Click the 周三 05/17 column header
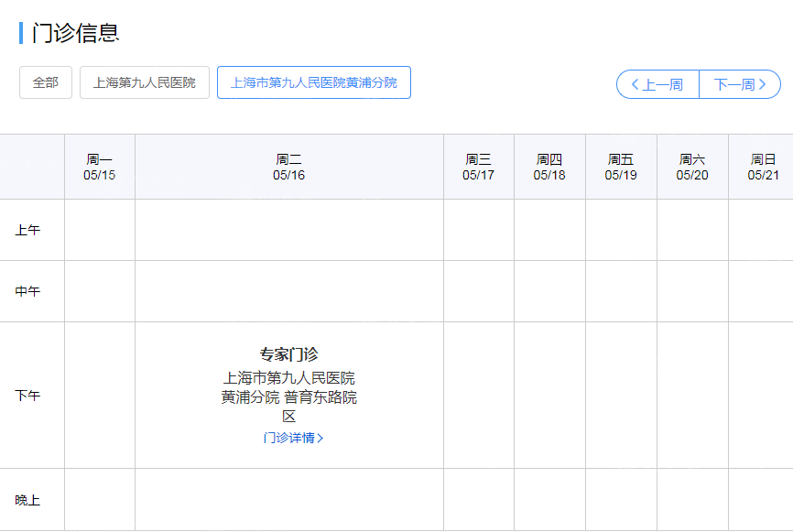The height and width of the screenshot is (532, 793). point(478,168)
